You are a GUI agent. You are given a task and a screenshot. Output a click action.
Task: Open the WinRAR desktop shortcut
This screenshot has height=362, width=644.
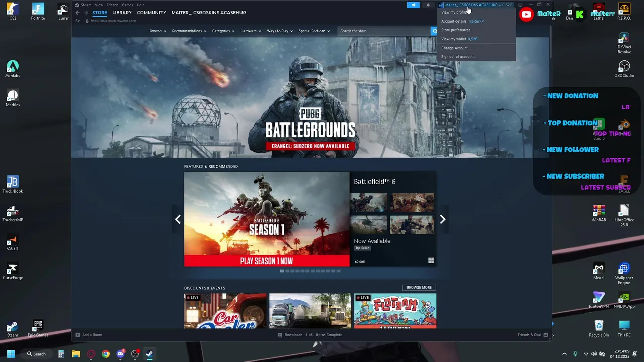[599, 213]
